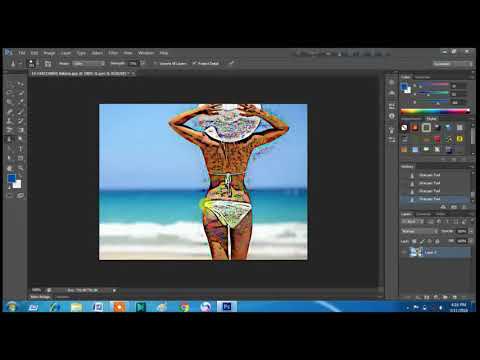Add a layer style with fx button
Viewport: 480px width, 360px height.
[x=418, y=297]
